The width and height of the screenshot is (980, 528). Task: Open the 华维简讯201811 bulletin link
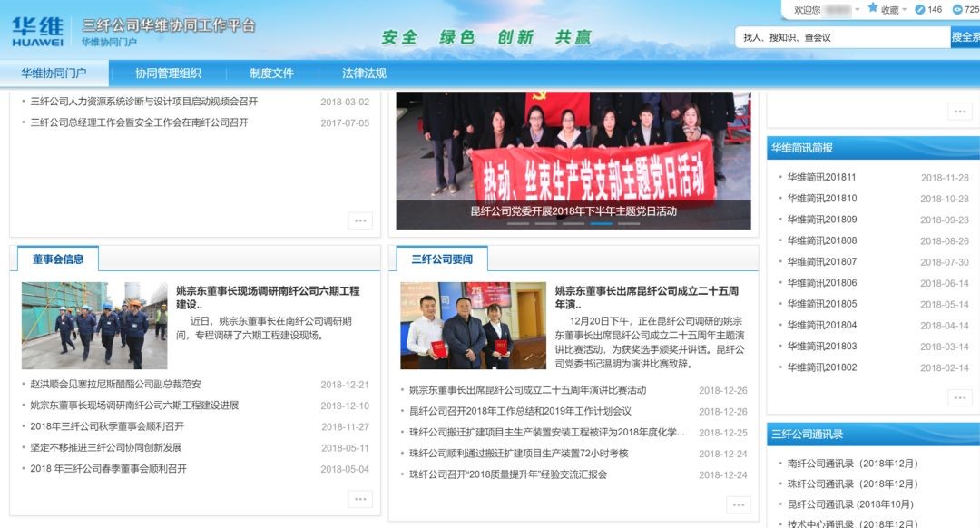click(821, 176)
